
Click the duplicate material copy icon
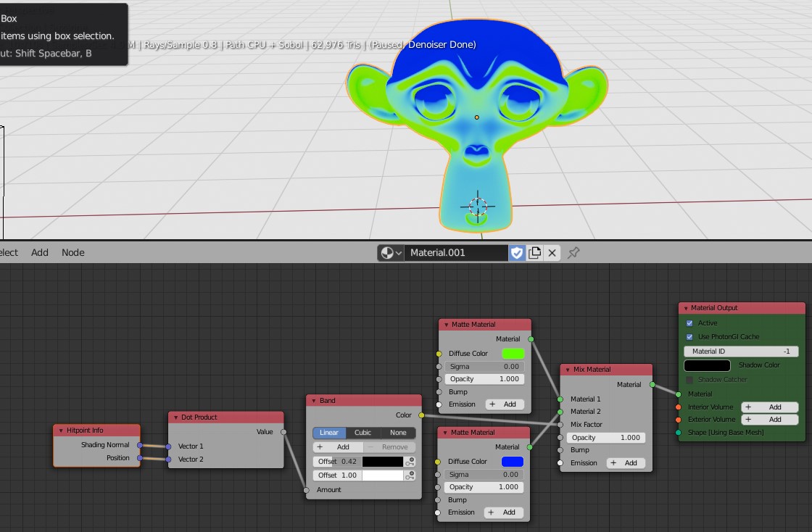pyautogui.click(x=535, y=253)
